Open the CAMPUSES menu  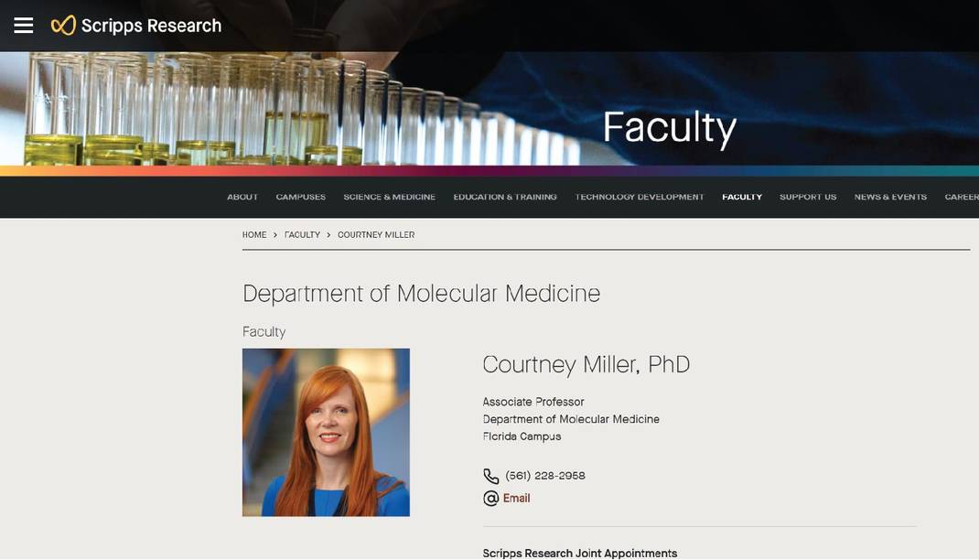[300, 196]
